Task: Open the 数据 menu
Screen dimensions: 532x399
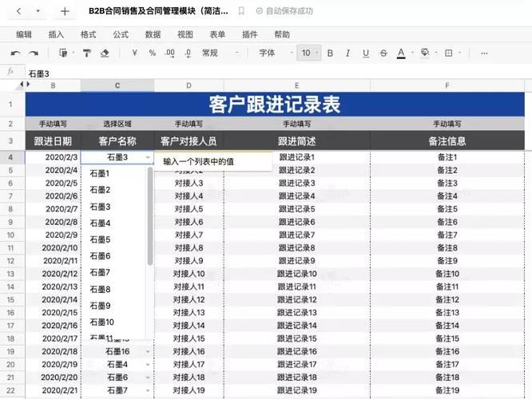Action: [x=153, y=34]
